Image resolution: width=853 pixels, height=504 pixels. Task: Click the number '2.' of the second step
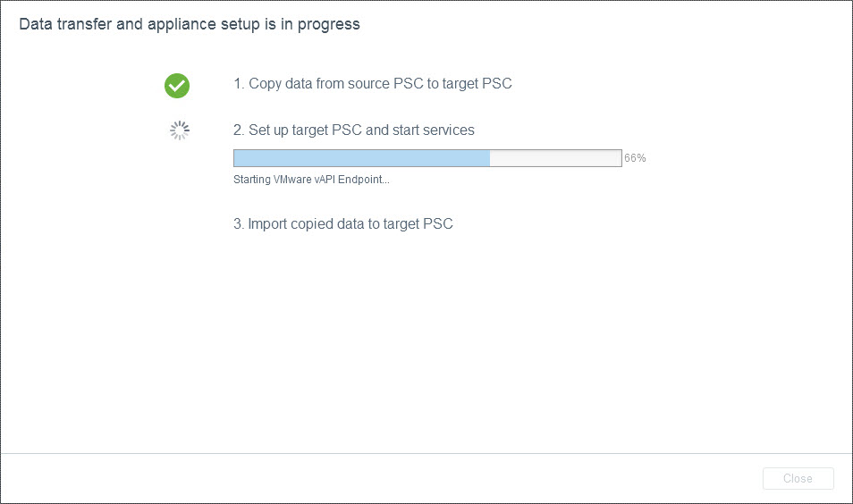(239, 130)
